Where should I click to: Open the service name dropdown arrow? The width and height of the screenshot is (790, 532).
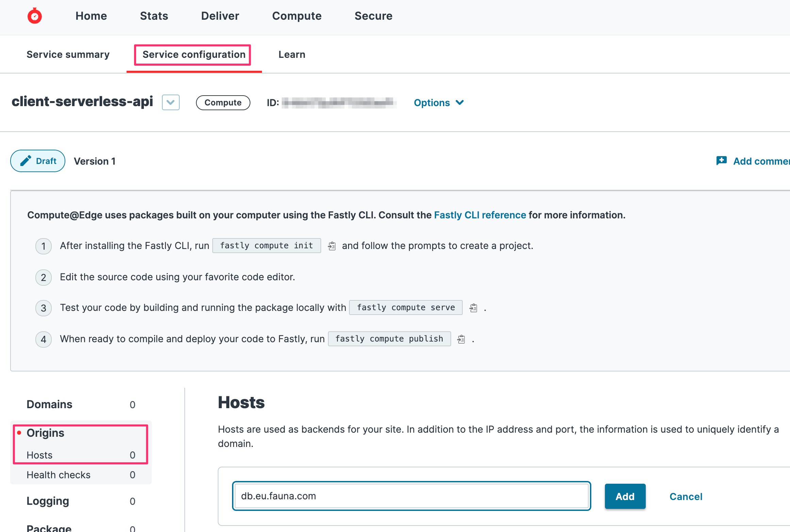pos(170,102)
